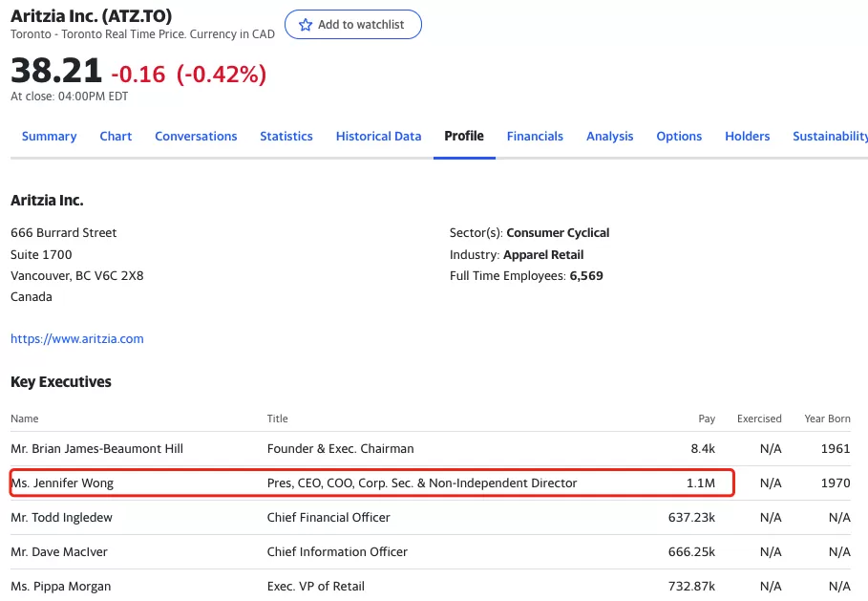
Task: Open the Financials tab
Action: (535, 137)
